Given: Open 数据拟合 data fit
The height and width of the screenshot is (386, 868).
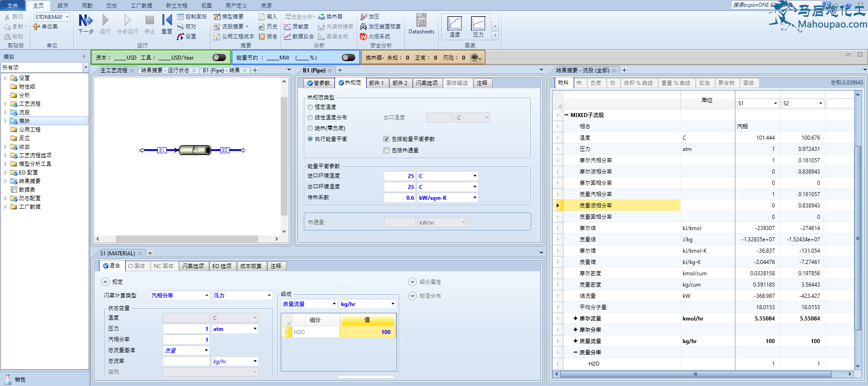Looking at the screenshot, I should pos(299,37).
